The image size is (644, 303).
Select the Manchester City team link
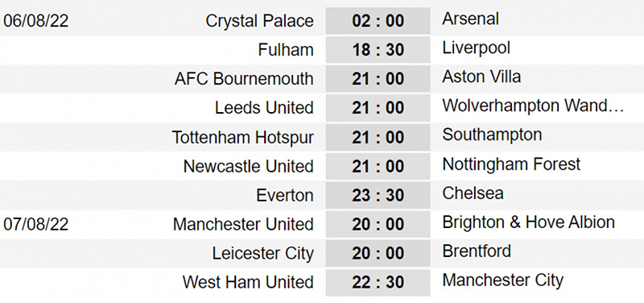click(502, 280)
